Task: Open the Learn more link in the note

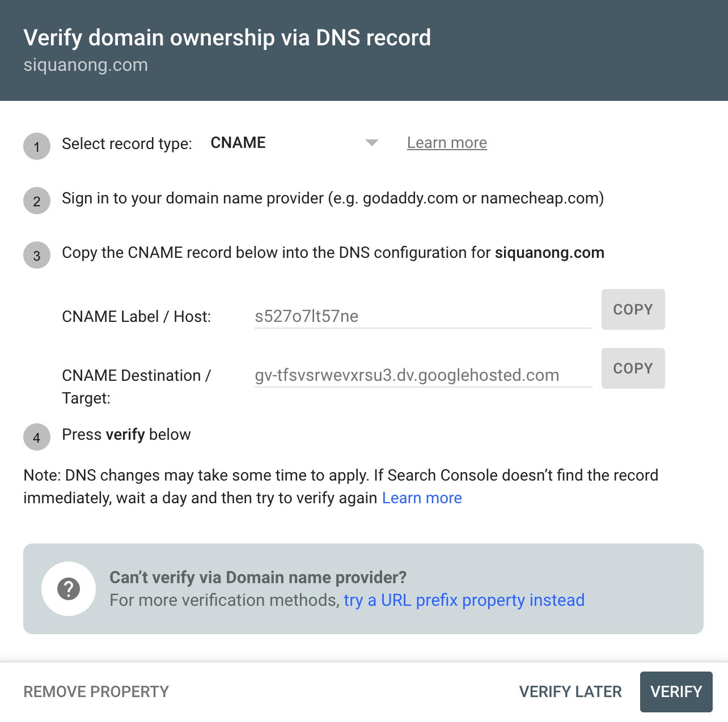Action: (422, 498)
